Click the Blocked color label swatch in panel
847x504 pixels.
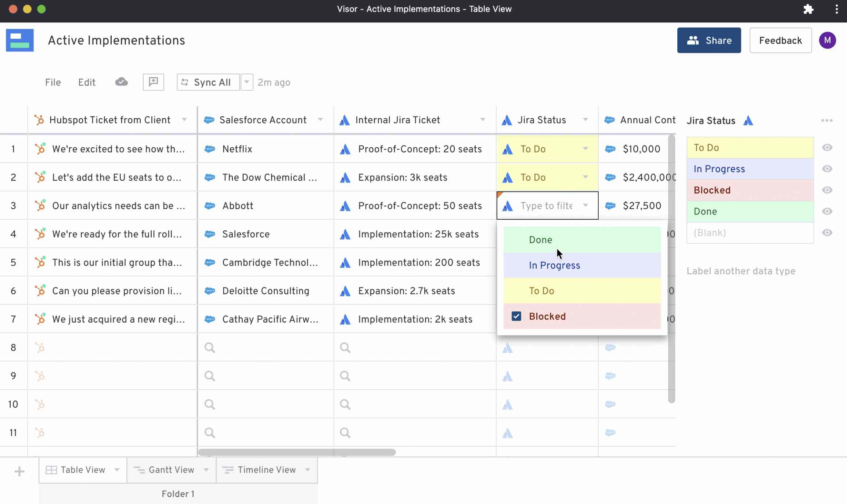point(750,190)
